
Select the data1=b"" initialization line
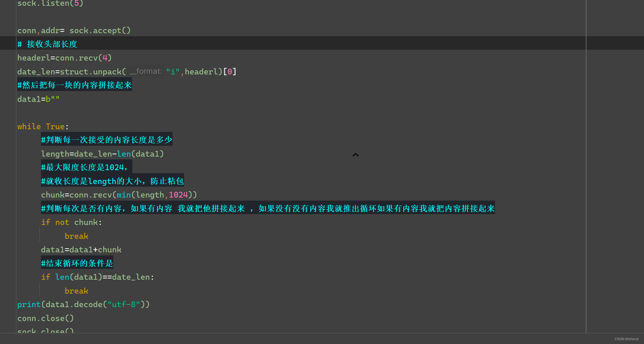(38, 99)
